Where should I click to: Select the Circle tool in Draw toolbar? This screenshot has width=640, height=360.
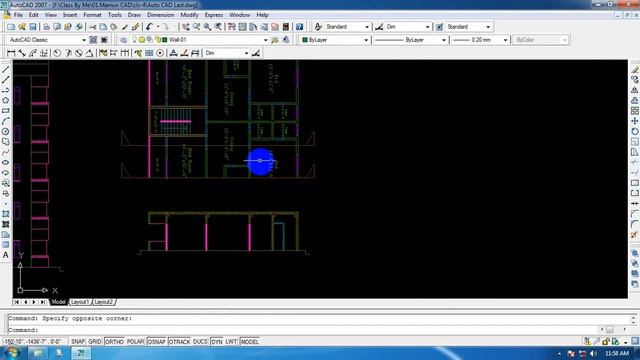click(6, 131)
